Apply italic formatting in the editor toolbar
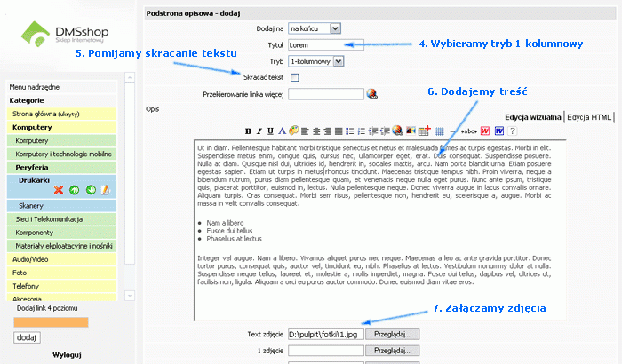 259,131
